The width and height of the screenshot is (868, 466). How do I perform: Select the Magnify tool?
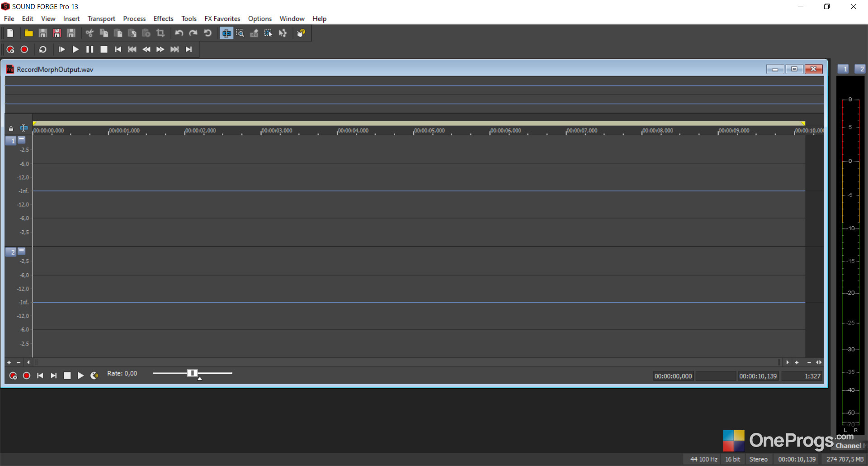pyautogui.click(x=240, y=33)
